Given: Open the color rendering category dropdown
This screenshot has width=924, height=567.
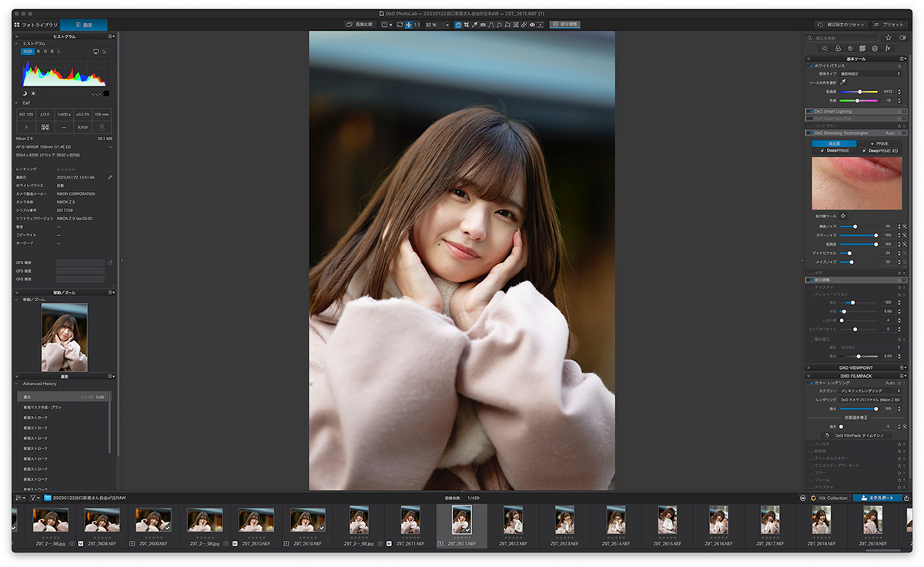Looking at the screenshot, I should coord(870,391).
